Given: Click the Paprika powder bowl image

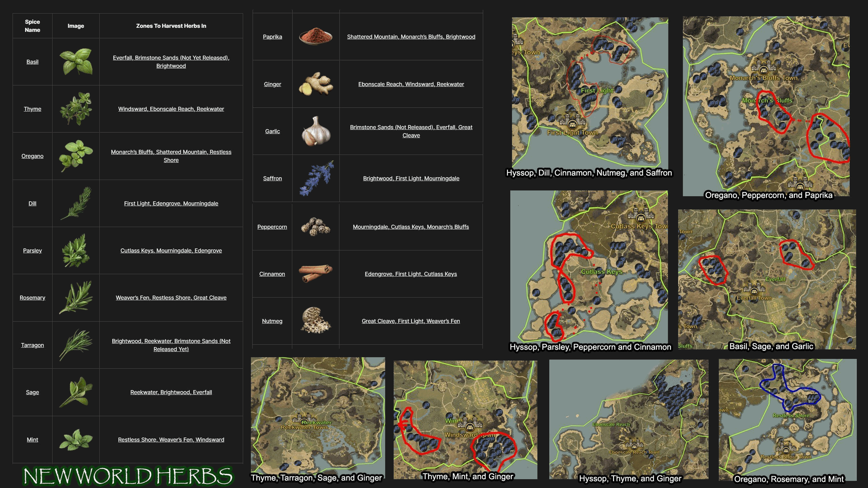Looking at the screenshot, I should (x=316, y=36).
